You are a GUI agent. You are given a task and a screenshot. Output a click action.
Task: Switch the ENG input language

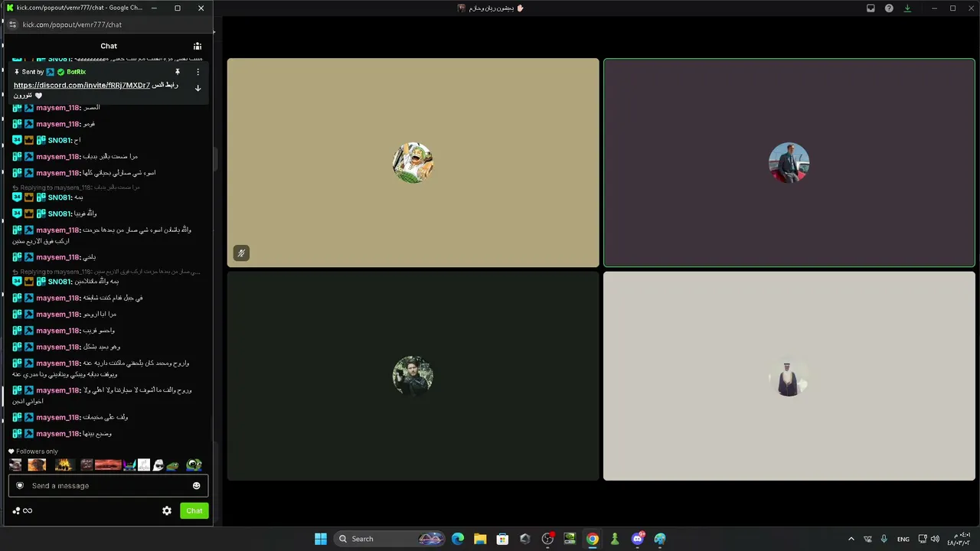pyautogui.click(x=903, y=539)
